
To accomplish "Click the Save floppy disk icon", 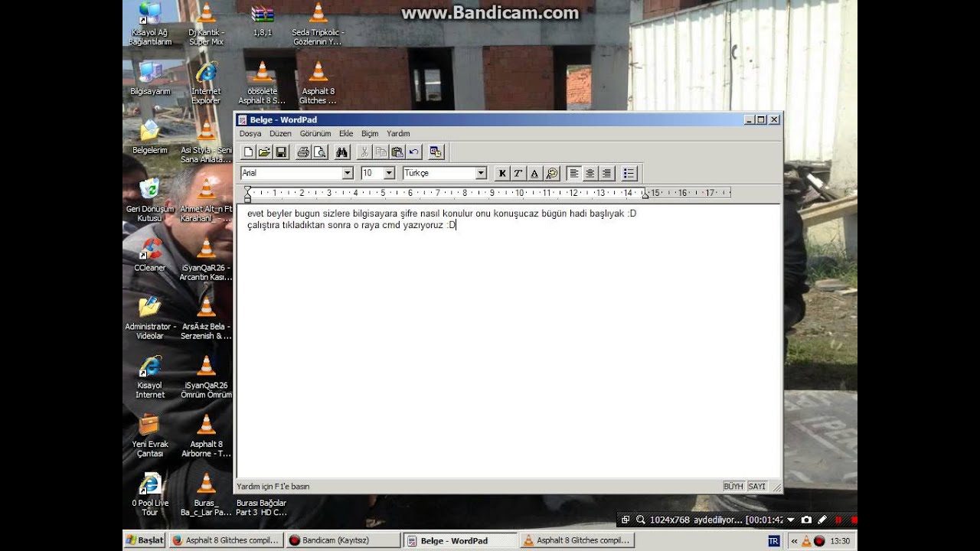I will (281, 152).
